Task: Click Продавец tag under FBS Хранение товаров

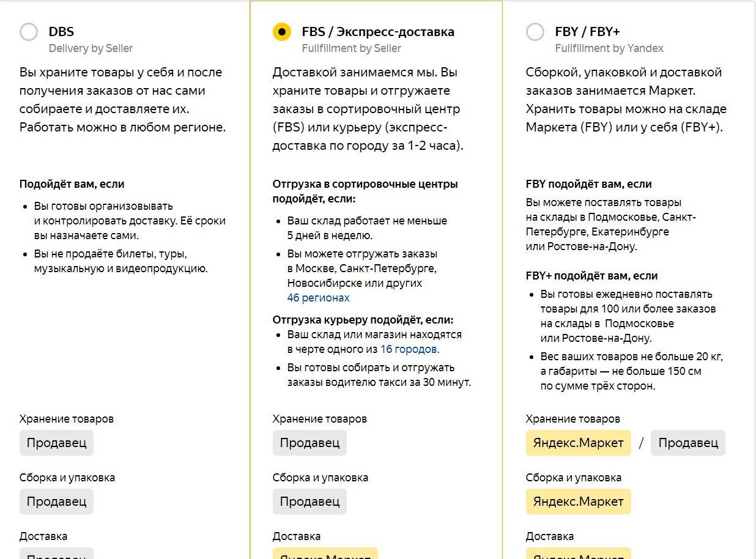Action: click(309, 443)
